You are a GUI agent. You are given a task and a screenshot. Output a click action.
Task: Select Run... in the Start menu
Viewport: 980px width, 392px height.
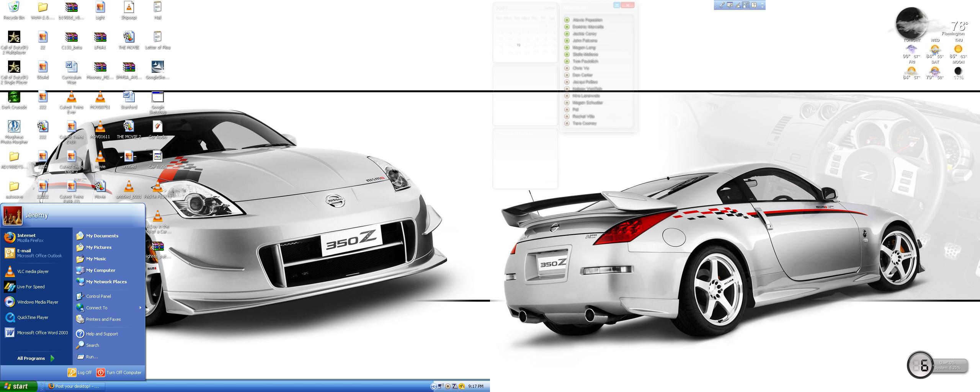109,357
